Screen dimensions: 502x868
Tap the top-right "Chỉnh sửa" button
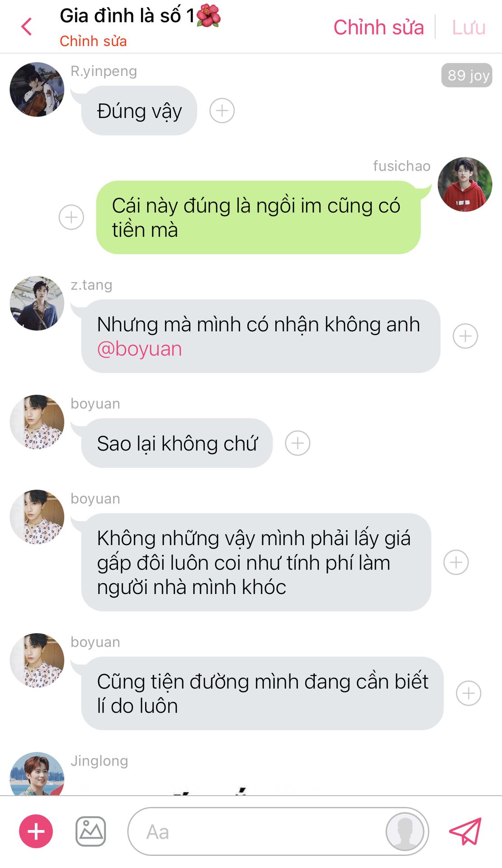coord(379,27)
